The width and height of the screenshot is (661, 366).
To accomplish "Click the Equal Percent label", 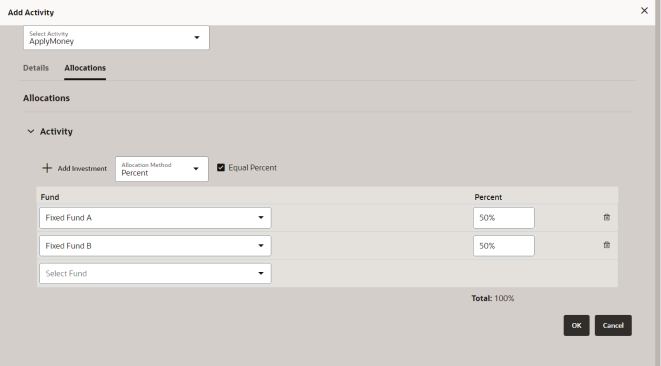I will tap(253, 168).
